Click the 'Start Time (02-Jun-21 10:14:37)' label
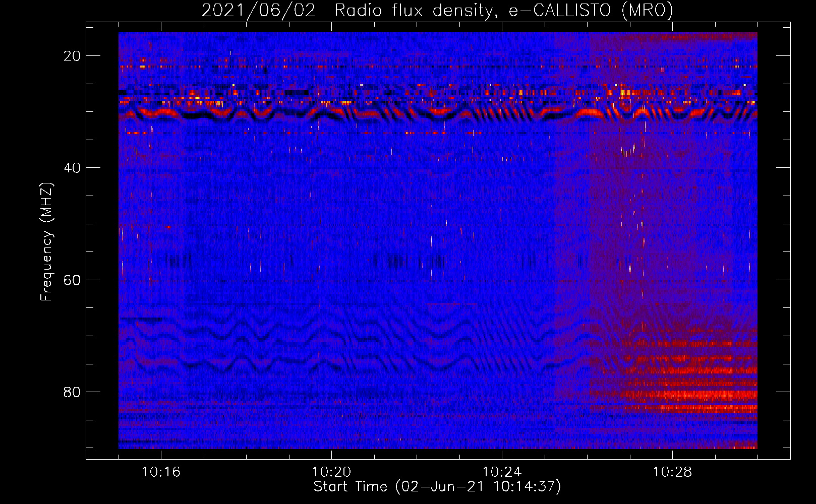This screenshot has width=816, height=504. 437,487
